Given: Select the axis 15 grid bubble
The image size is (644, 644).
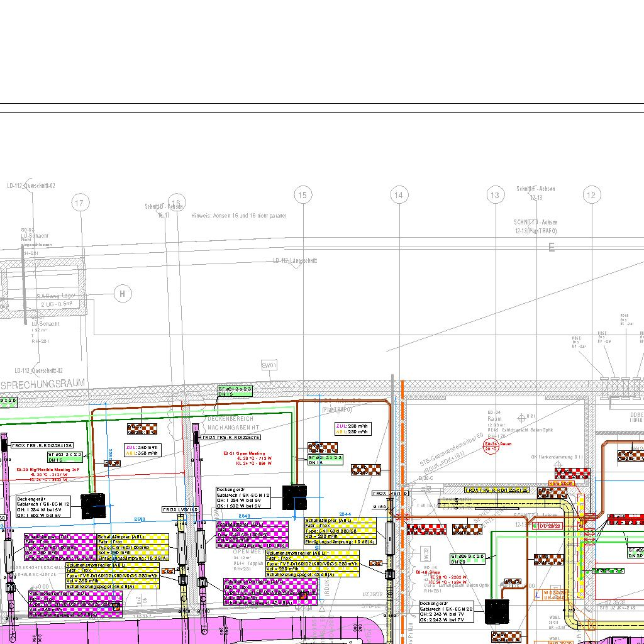Looking at the screenshot, I should (x=303, y=195).
